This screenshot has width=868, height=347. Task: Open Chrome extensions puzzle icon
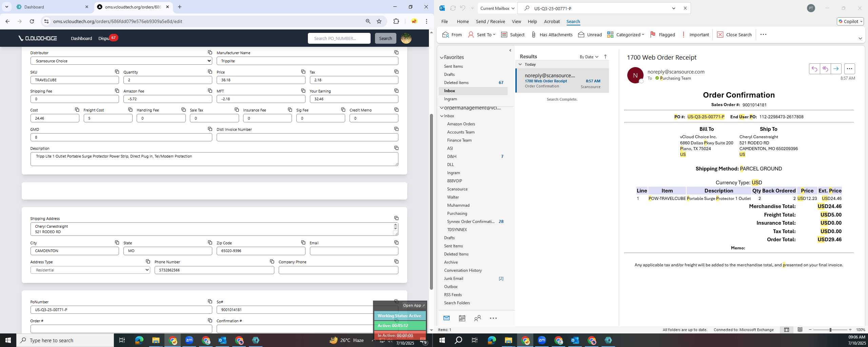pyautogui.click(x=396, y=21)
